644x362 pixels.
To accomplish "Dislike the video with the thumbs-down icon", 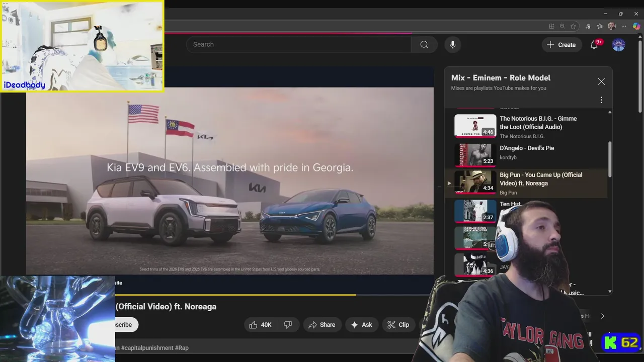I will tap(288, 325).
